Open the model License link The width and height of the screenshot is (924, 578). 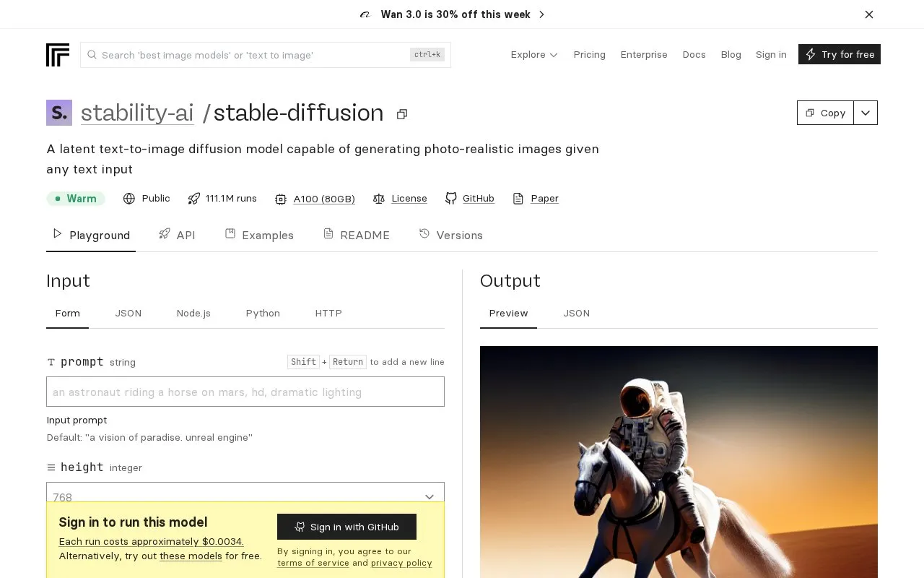coord(409,199)
